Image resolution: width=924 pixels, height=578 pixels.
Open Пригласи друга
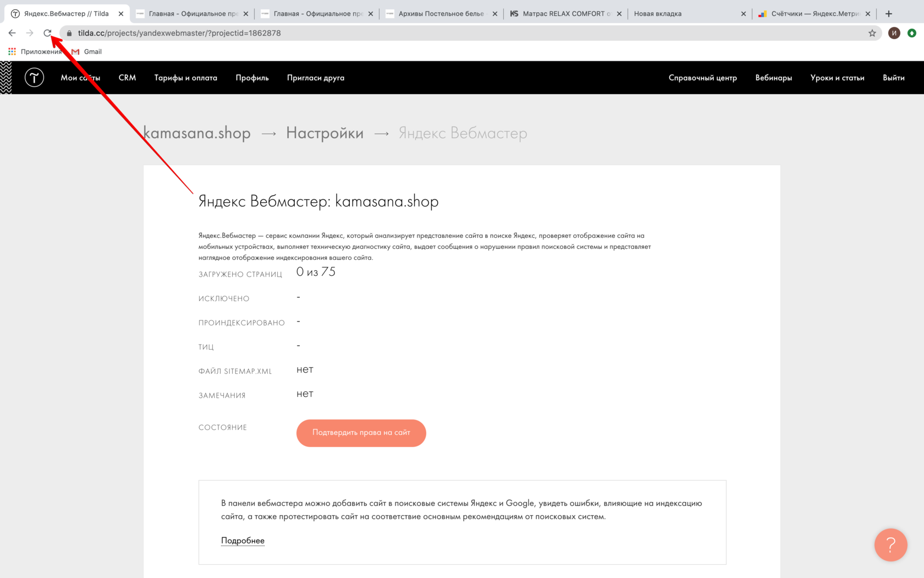316,78
